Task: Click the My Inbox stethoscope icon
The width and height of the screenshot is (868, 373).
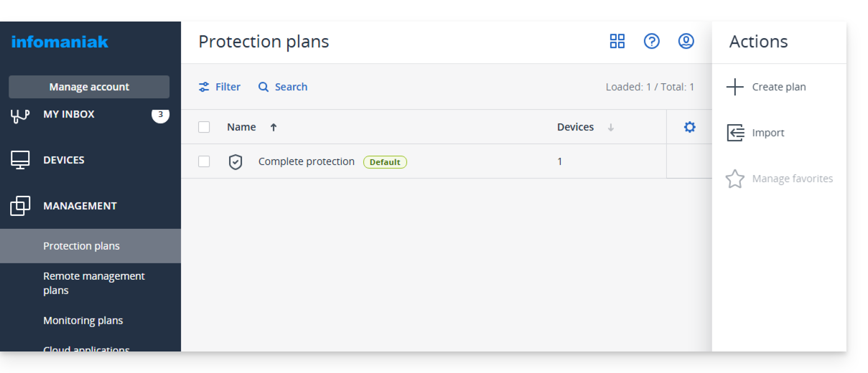Action: click(20, 115)
